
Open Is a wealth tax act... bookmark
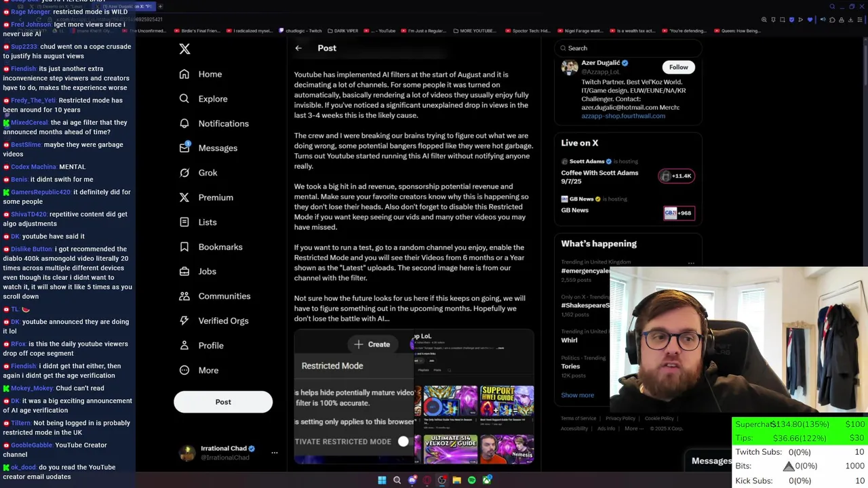[x=631, y=30]
